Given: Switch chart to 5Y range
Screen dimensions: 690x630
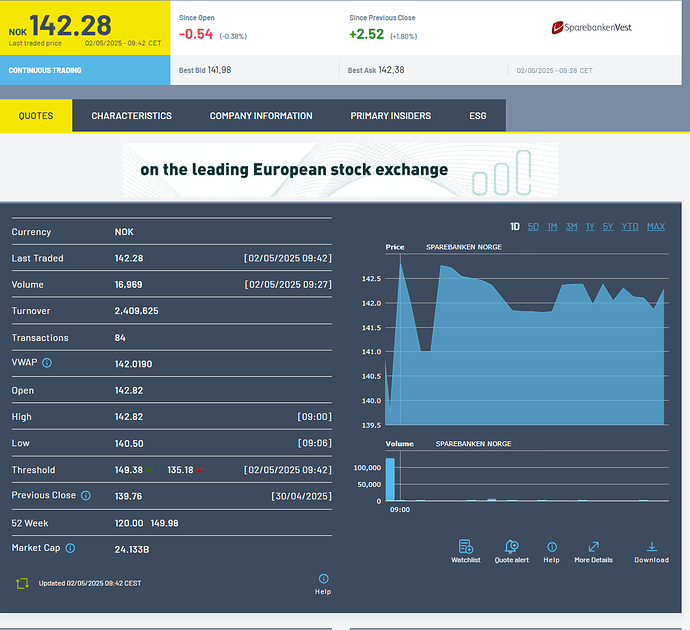Looking at the screenshot, I should 608,227.
